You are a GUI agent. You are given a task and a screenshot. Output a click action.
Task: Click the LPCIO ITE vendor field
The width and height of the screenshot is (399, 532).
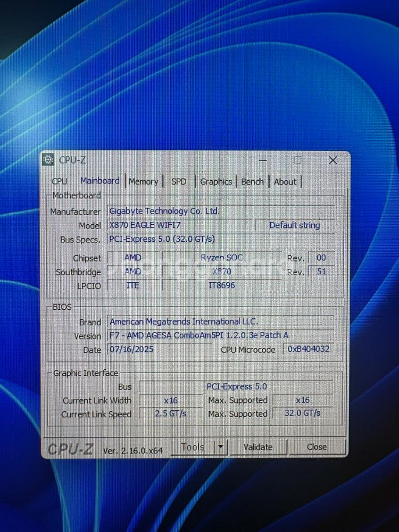point(133,285)
